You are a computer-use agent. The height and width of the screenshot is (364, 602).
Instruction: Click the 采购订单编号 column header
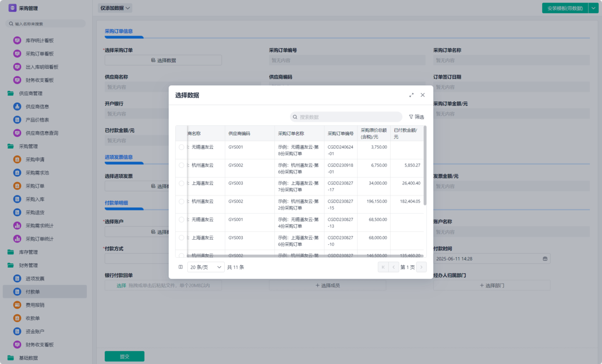click(x=341, y=133)
